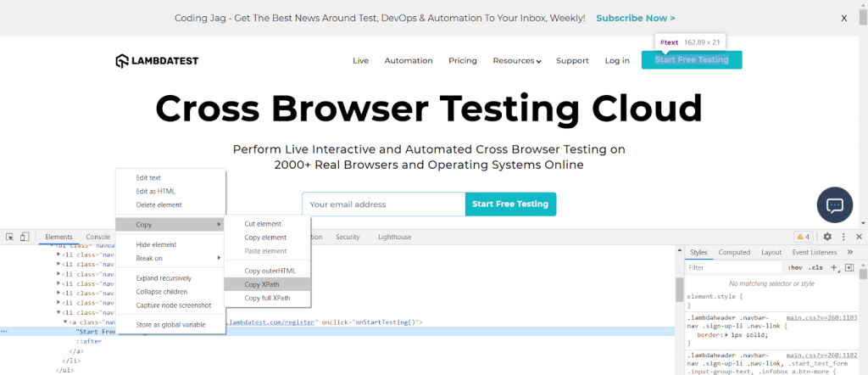Open main.css?v=260:1103 source link
The height and width of the screenshot is (375, 868).
pos(821,318)
